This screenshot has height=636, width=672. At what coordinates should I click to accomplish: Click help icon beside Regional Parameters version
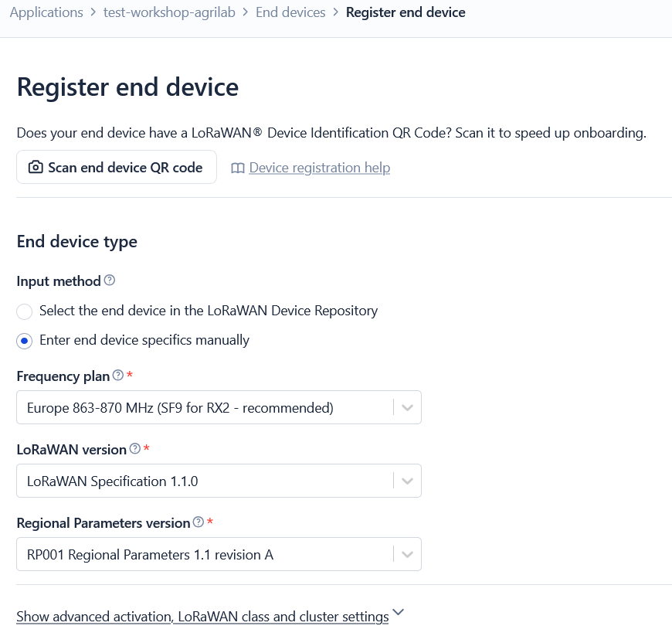coord(199,522)
